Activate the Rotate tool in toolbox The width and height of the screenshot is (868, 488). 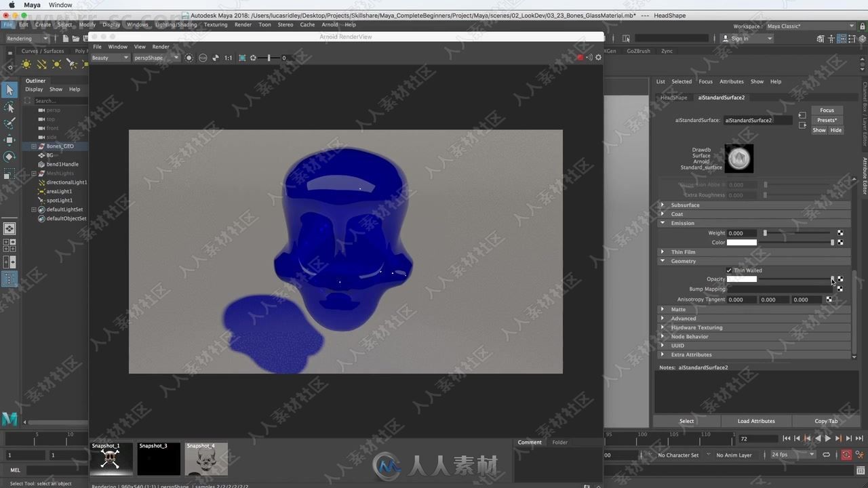[x=9, y=157]
